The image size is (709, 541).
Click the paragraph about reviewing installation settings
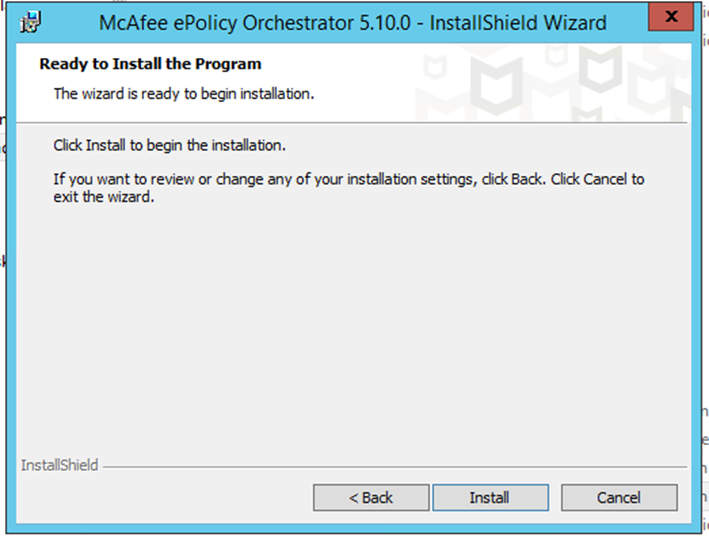click(349, 188)
